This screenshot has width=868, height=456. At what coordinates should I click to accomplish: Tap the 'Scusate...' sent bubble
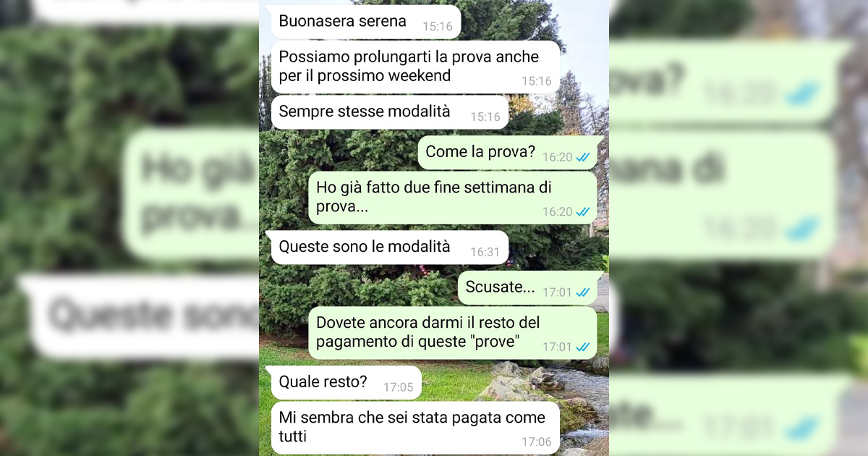pyautogui.click(x=530, y=287)
